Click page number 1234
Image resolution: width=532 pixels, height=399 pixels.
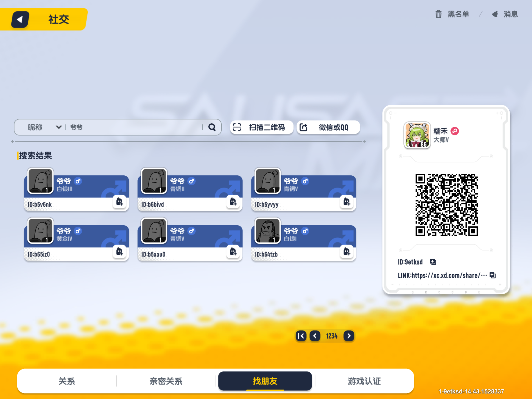click(x=332, y=336)
